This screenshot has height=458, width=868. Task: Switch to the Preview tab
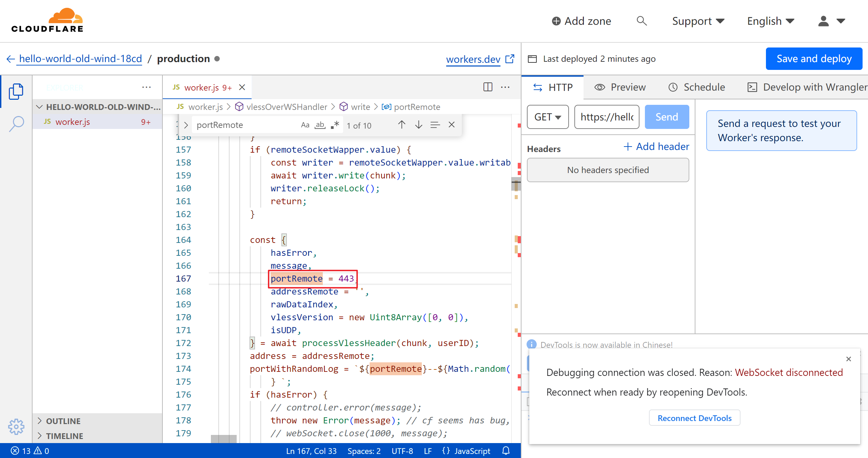620,87
